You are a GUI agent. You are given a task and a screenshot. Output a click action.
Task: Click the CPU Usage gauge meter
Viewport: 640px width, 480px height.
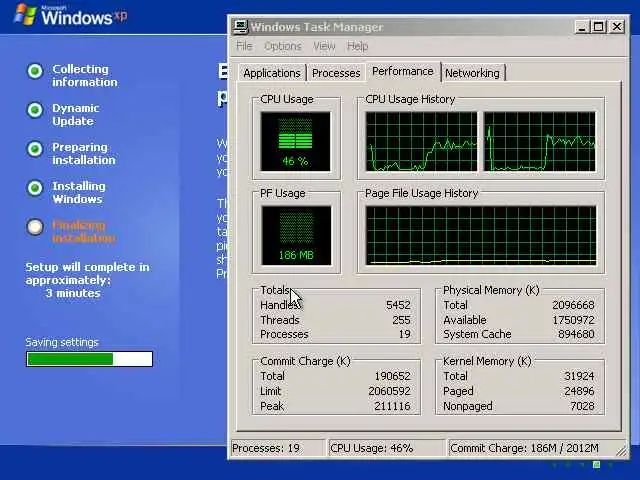(x=296, y=141)
